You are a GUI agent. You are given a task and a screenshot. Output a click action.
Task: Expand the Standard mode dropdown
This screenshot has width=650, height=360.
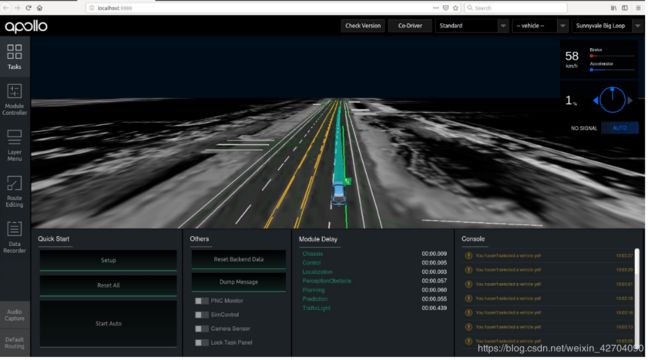[472, 26]
